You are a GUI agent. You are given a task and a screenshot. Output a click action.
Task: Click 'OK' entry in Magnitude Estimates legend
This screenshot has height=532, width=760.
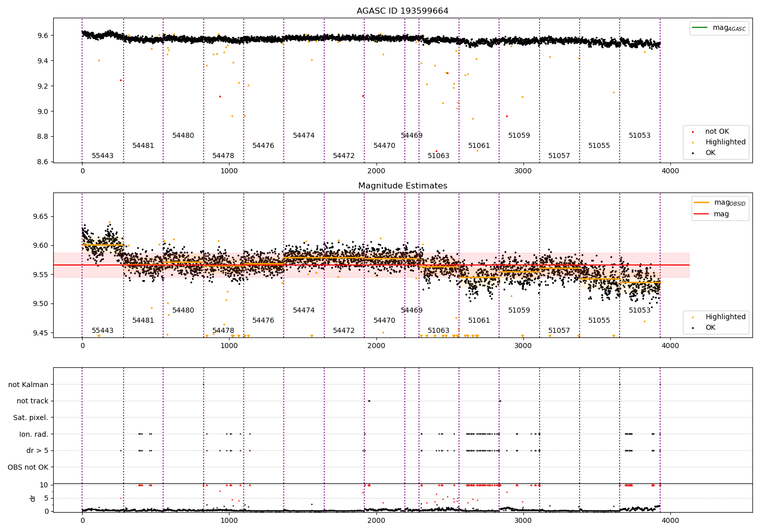[710, 328]
